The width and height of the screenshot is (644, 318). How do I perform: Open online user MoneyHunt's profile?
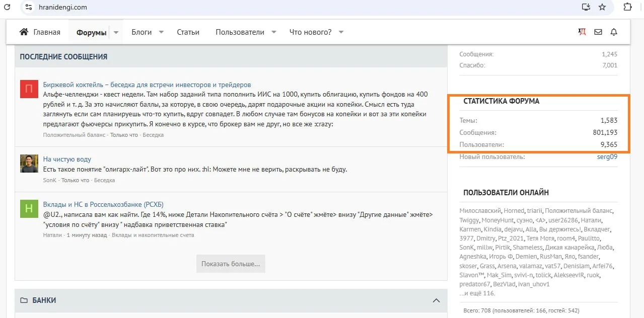[497, 220]
